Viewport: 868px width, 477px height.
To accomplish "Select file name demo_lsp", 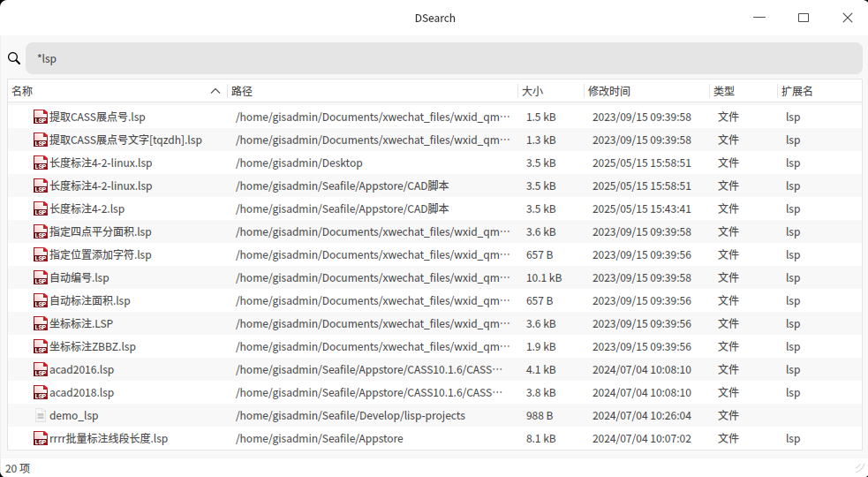I will tap(73, 415).
